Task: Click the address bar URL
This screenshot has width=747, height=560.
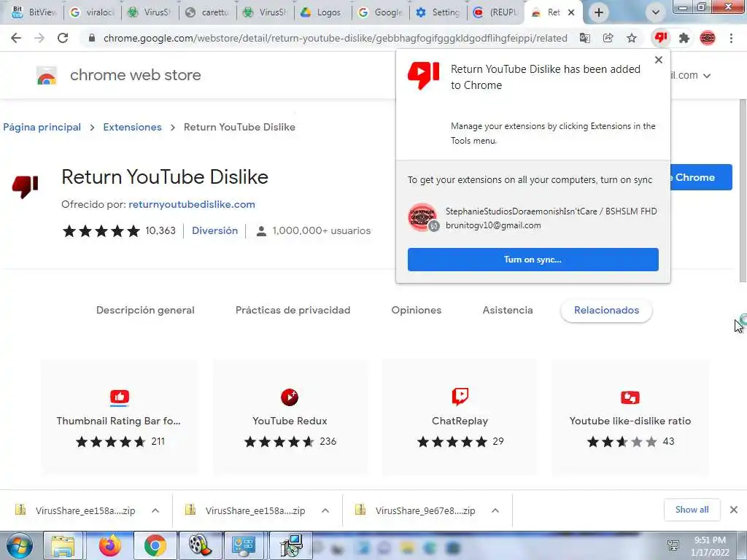Action: [x=336, y=38]
